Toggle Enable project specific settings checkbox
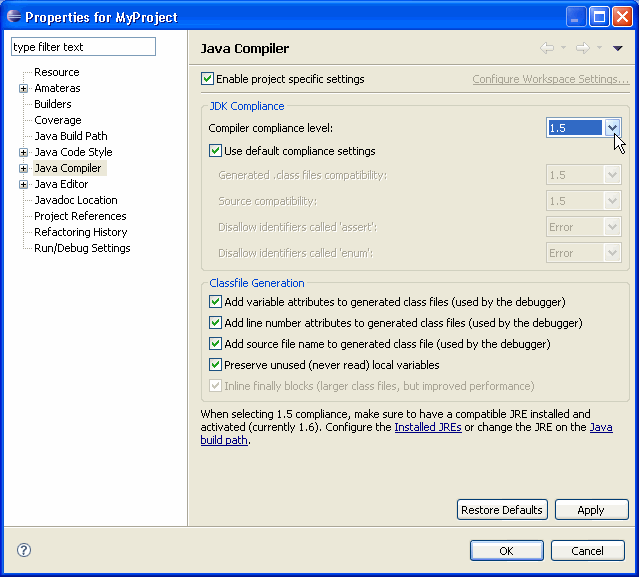Image resolution: width=639 pixels, height=577 pixels. pos(208,79)
